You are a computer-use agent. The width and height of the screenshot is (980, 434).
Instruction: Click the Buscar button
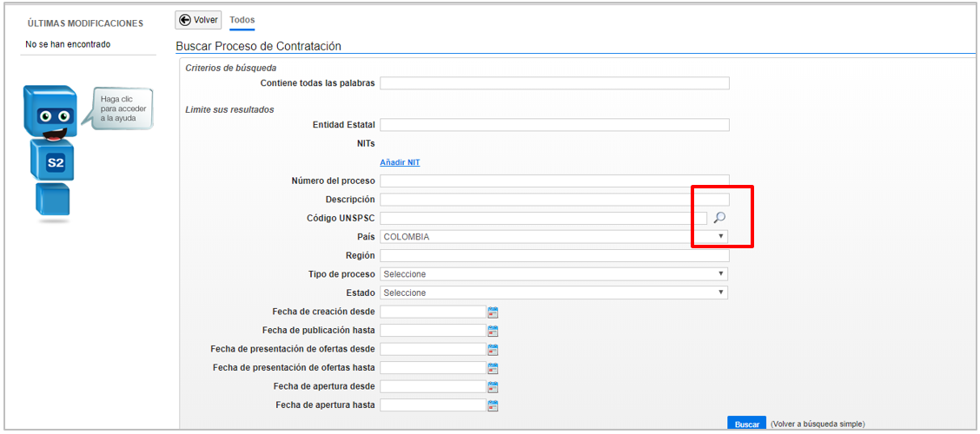coord(747,424)
